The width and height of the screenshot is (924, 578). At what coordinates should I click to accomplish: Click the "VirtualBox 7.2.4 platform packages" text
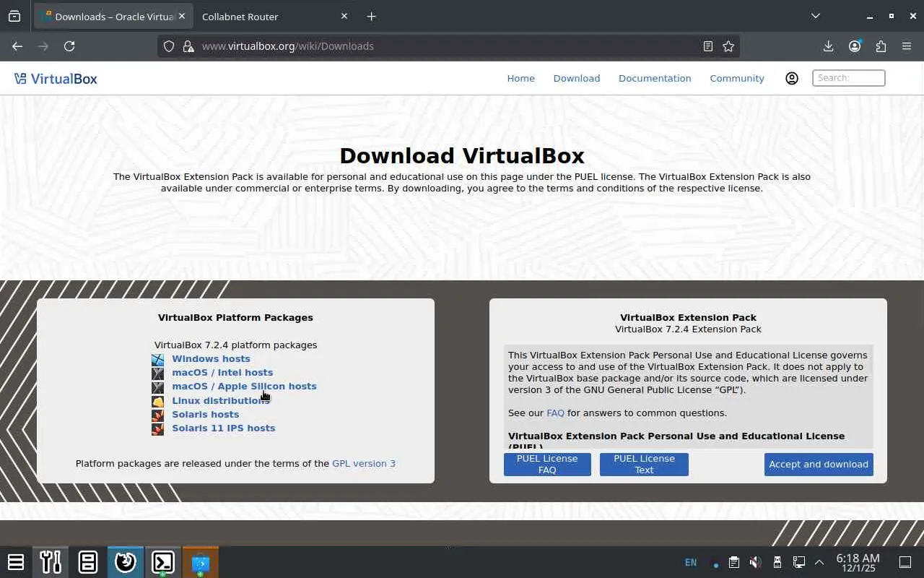pos(235,345)
